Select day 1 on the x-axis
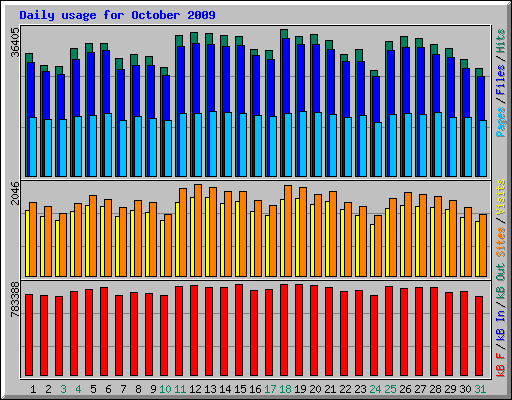The width and height of the screenshot is (512, 400). [x=33, y=389]
